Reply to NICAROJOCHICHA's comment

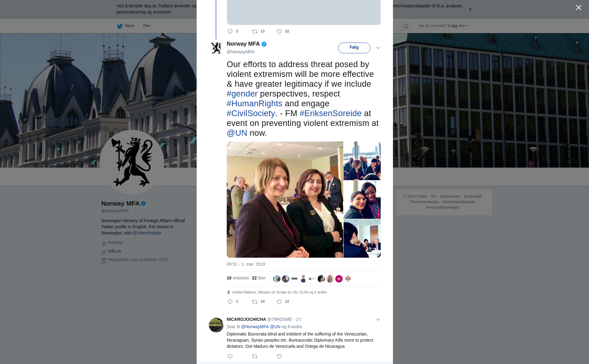click(230, 356)
